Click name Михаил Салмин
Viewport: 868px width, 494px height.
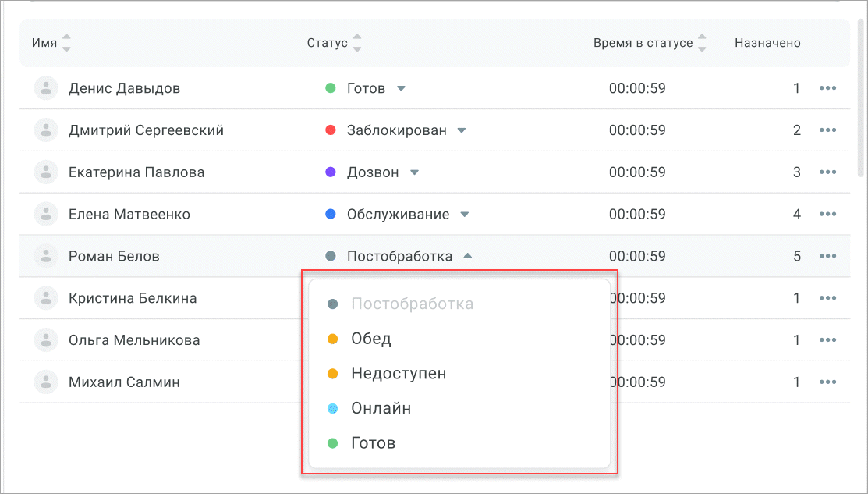124,382
